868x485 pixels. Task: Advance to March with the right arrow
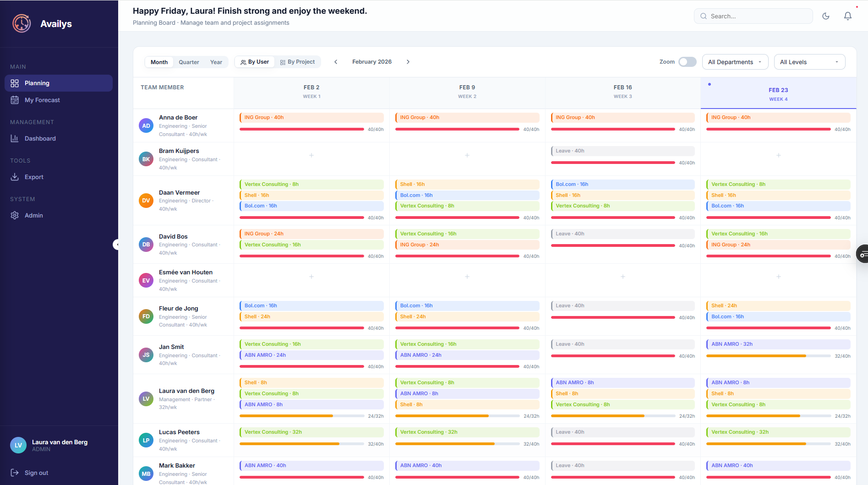[x=408, y=61]
